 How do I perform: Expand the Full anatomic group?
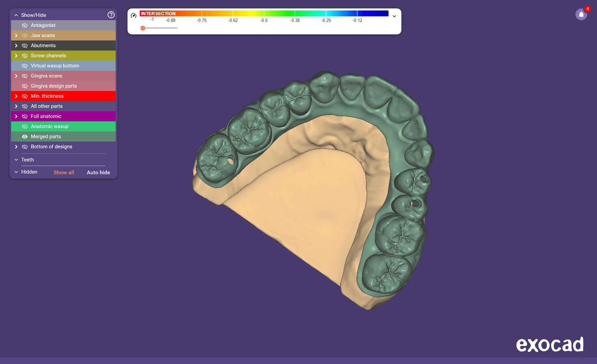click(x=16, y=116)
